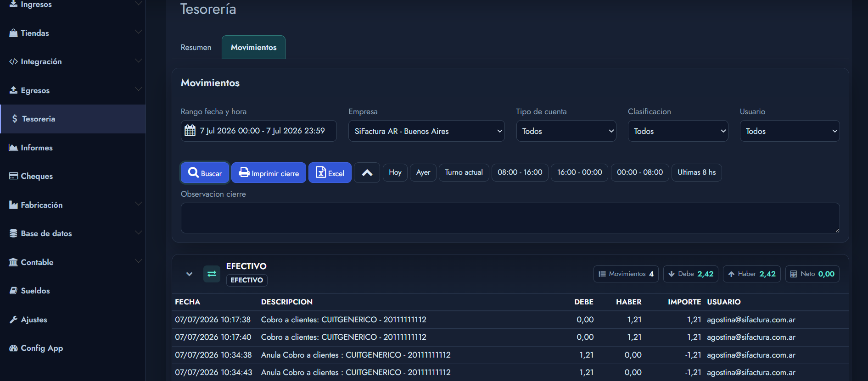Go to Tesoreria in the sidebar
The height and width of the screenshot is (381, 868).
73,119
